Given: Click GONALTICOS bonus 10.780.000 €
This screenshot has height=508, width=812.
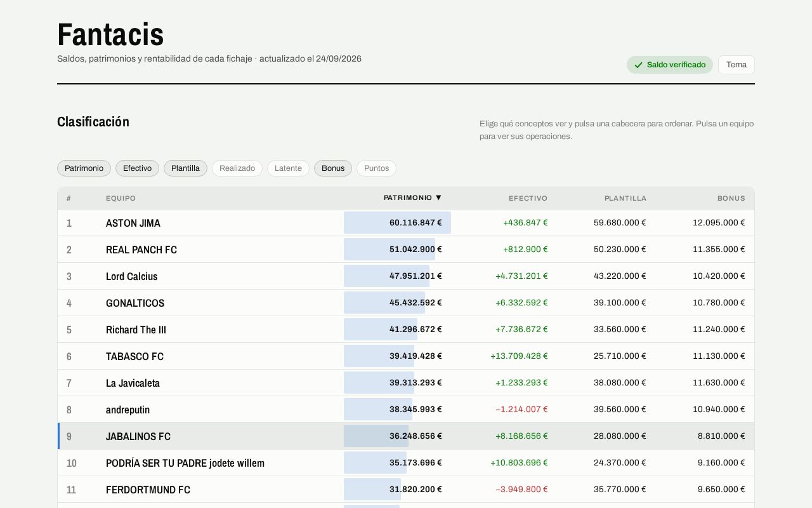Looking at the screenshot, I should tap(719, 303).
